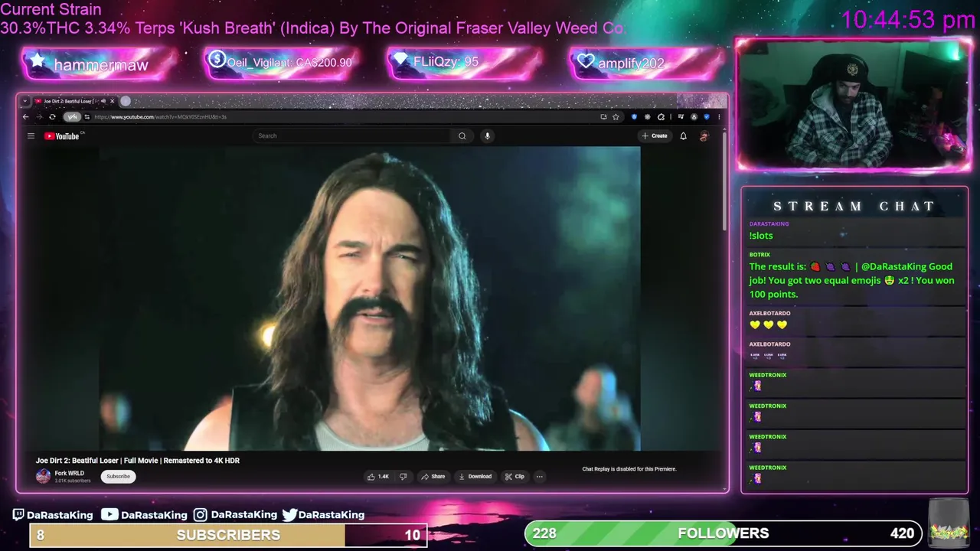Click the blue shield extension icon

634,117
